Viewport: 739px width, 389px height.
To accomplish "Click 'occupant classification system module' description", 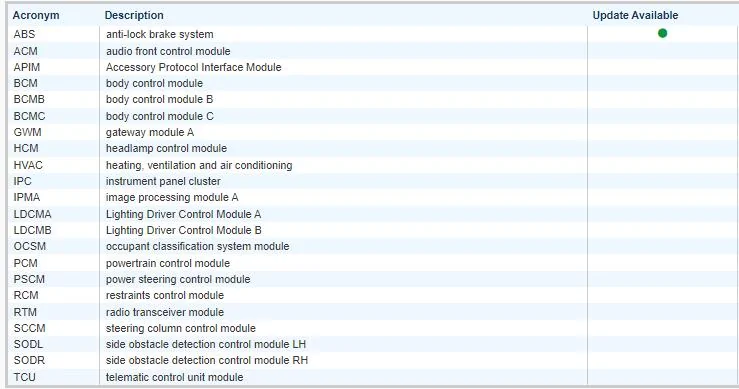I will click(x=197, y=246).
